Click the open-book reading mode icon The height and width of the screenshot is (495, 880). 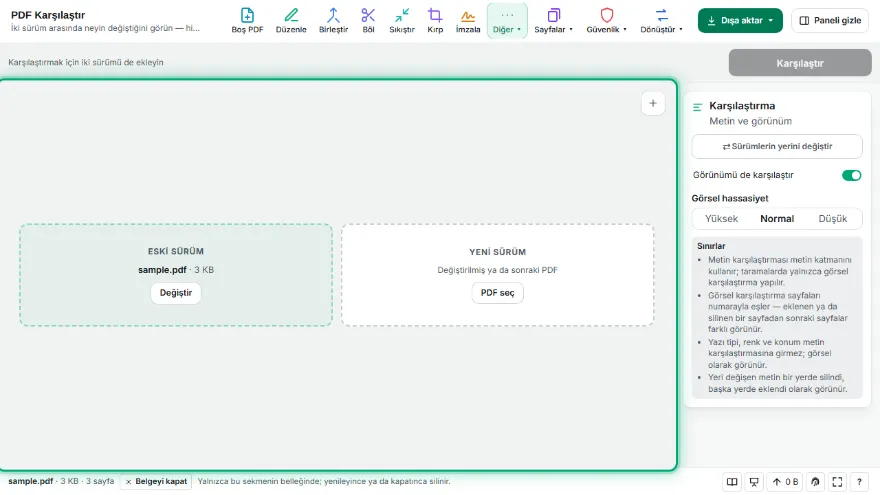732,482
